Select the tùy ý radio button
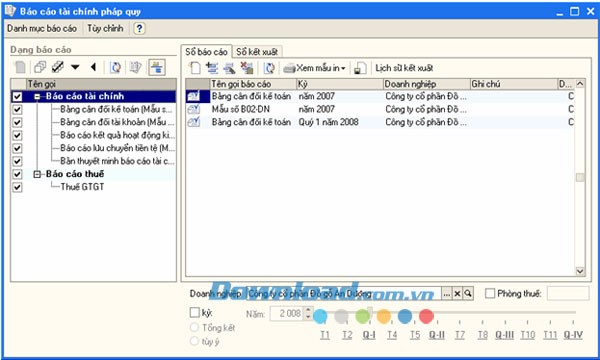 click(194, 341)
